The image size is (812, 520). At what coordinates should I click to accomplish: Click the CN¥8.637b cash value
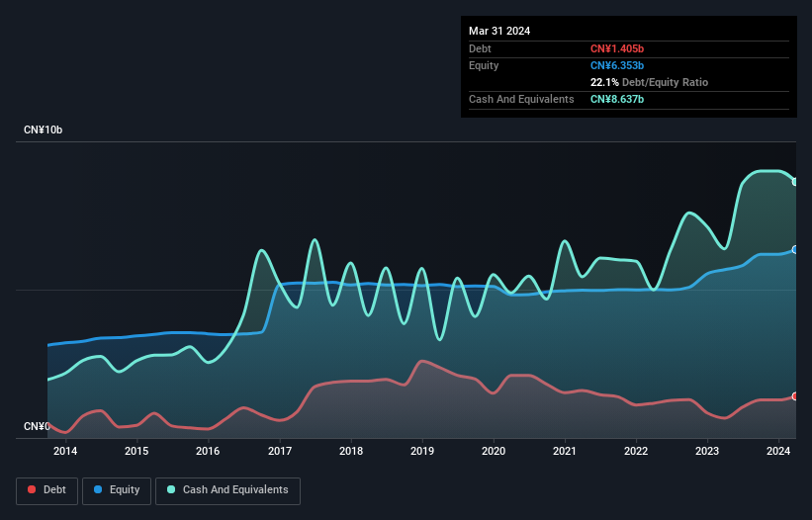pos(617,99)
